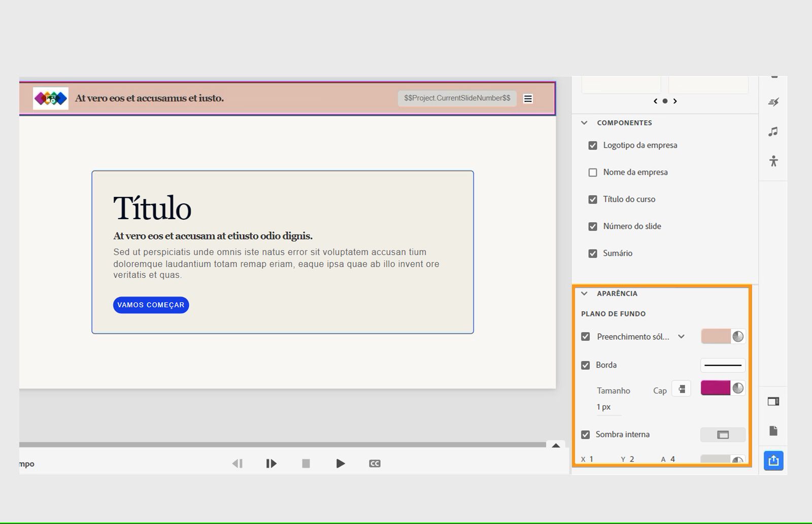Click the border Cap style icon
The image size is (812, 524).
pyautogui.click(x=682, y=389)
